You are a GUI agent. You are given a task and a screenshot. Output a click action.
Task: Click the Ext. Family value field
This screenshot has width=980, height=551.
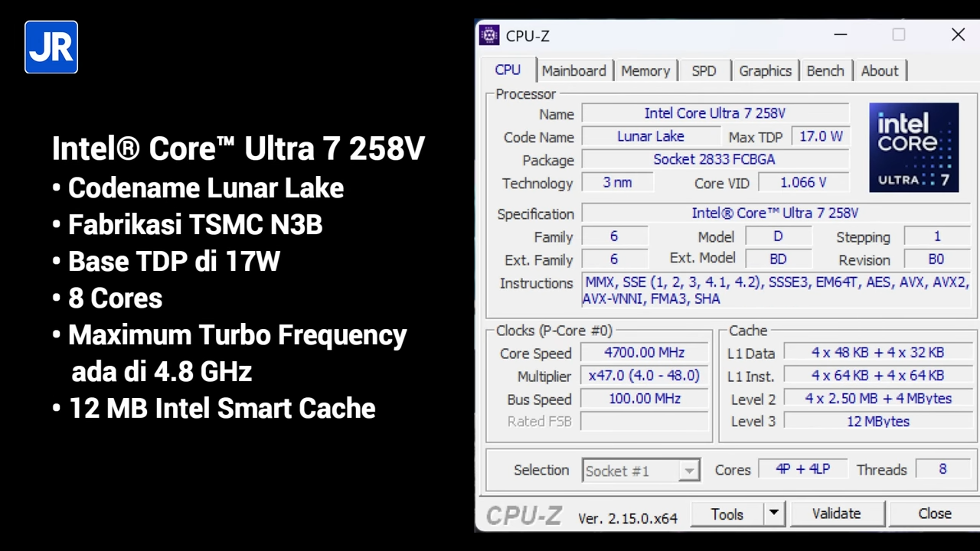pyautogui.click(x=614, y=259)
